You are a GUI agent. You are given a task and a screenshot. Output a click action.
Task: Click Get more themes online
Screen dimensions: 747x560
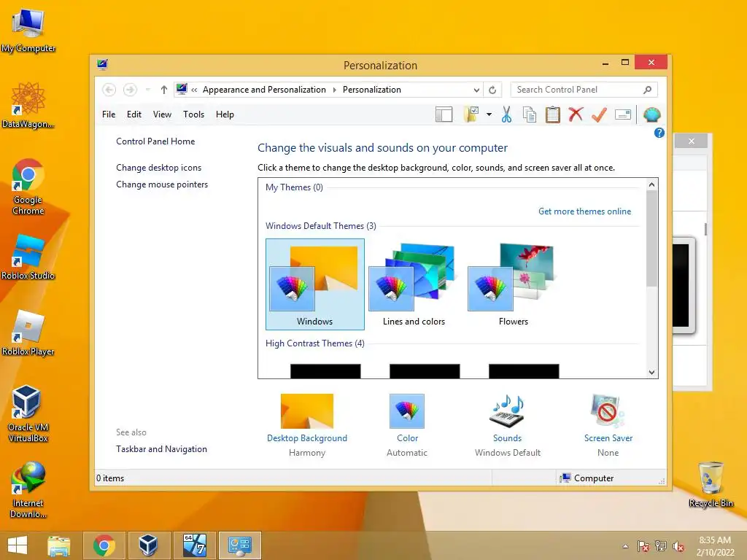tap(584, 211)
